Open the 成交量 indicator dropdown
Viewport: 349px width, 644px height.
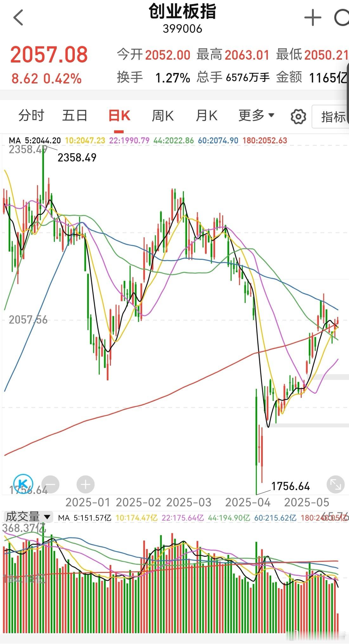[x=28, y=517]
